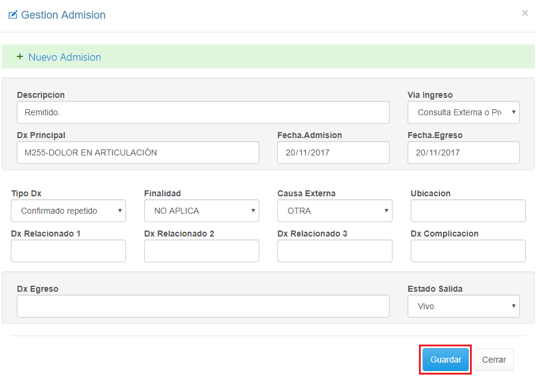Select the Fecha.Egreso date field
The width and height of the screenshot is (536, 392).
pos(463,152)
